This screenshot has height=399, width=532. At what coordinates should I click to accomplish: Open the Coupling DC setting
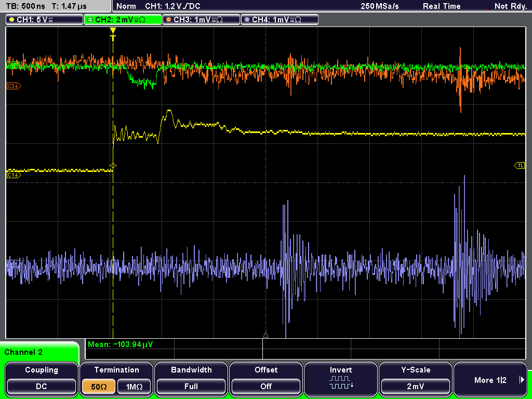[42, 387]
